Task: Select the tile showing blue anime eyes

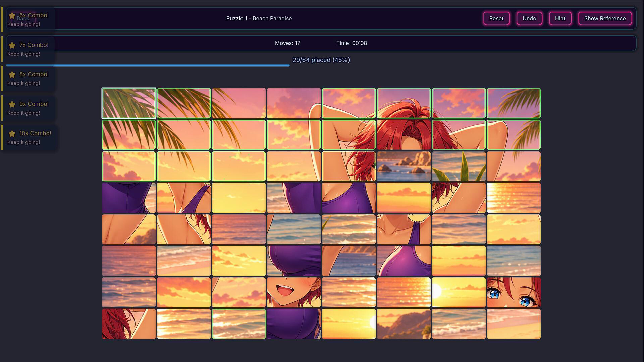Action: [514, 292]
